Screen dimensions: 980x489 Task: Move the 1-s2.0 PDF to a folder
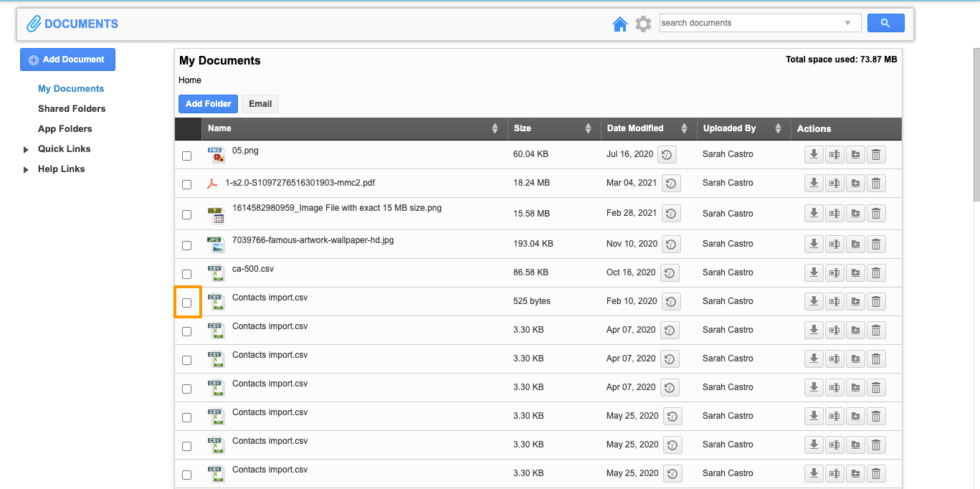click(855, 184)
